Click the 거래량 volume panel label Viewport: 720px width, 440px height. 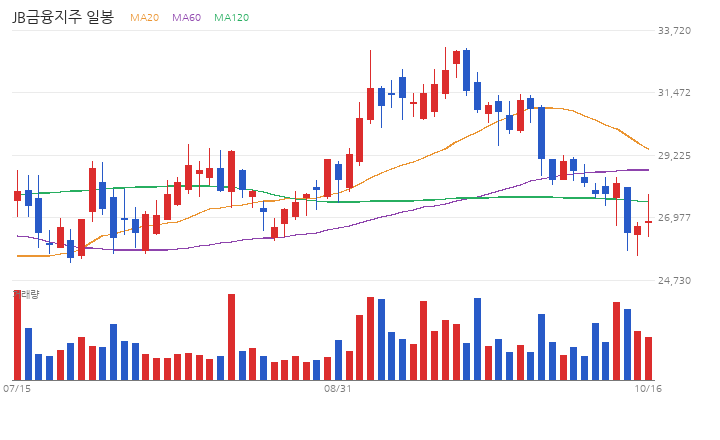click(26, 294)
